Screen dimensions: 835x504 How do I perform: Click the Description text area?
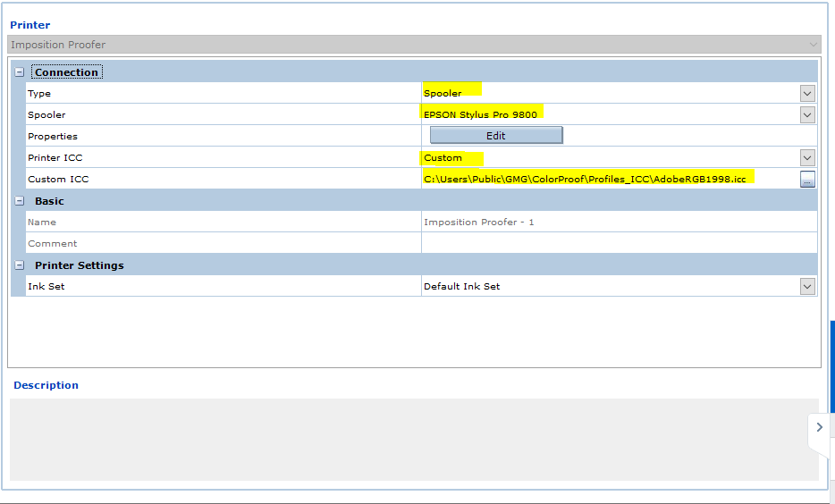tap(414, 440)
